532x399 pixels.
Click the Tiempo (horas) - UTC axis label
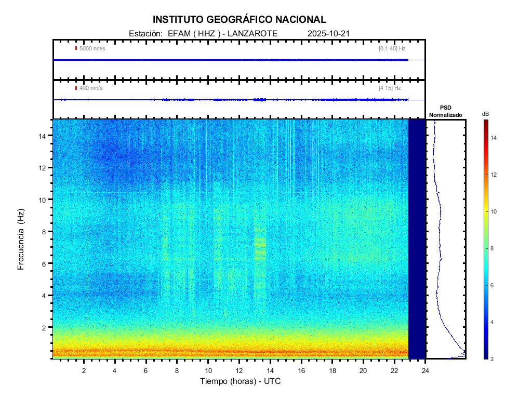coord(241,381)
